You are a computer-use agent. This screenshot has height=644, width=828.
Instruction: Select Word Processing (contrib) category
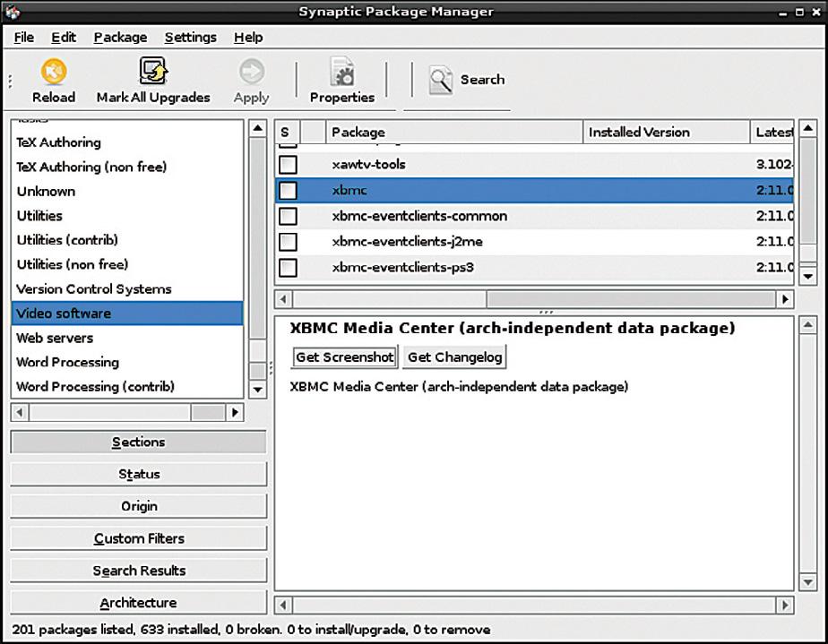tap(126, 386)
